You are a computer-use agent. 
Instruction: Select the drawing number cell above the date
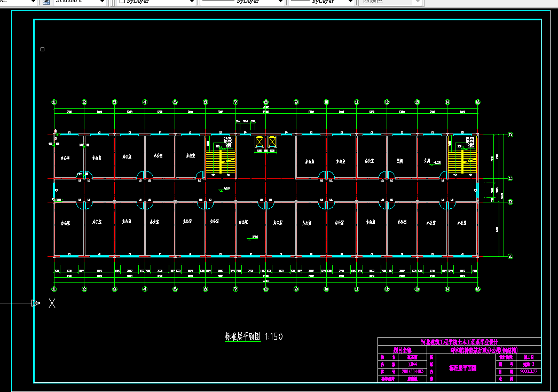[x=529, y=364]
